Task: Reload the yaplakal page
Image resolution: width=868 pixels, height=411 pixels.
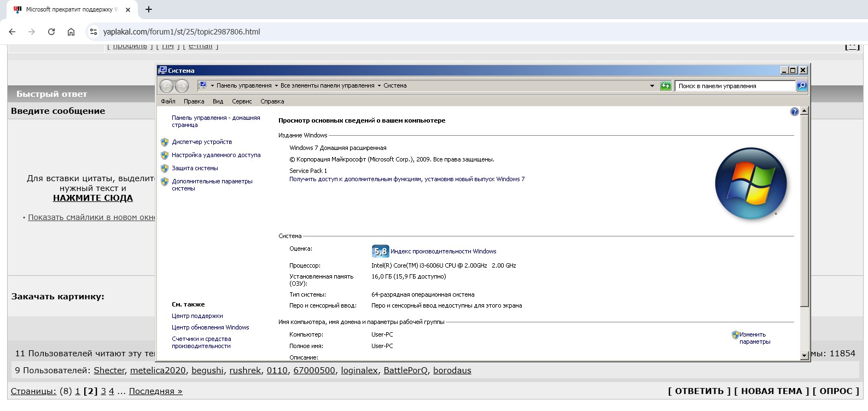Action: point(51,32)
